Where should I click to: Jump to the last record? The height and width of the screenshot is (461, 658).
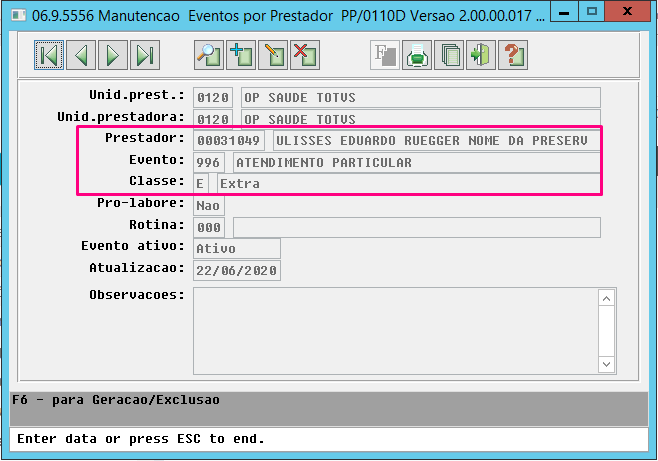[145, 55]
